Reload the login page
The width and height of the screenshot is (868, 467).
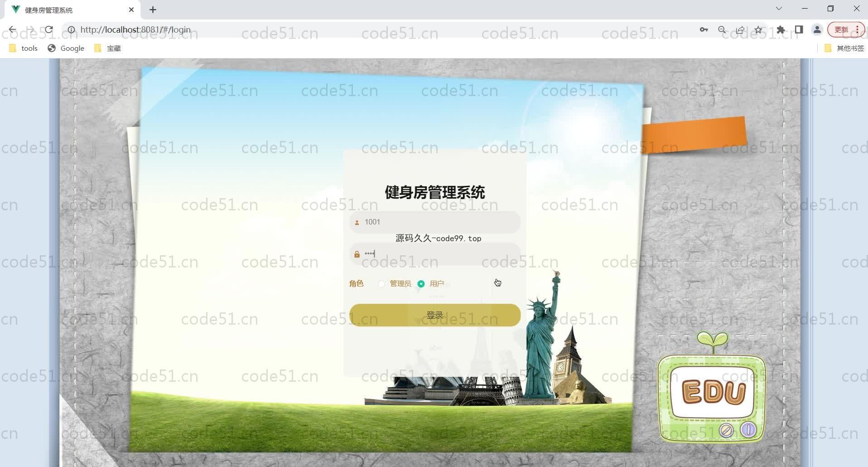pos(49,29)
